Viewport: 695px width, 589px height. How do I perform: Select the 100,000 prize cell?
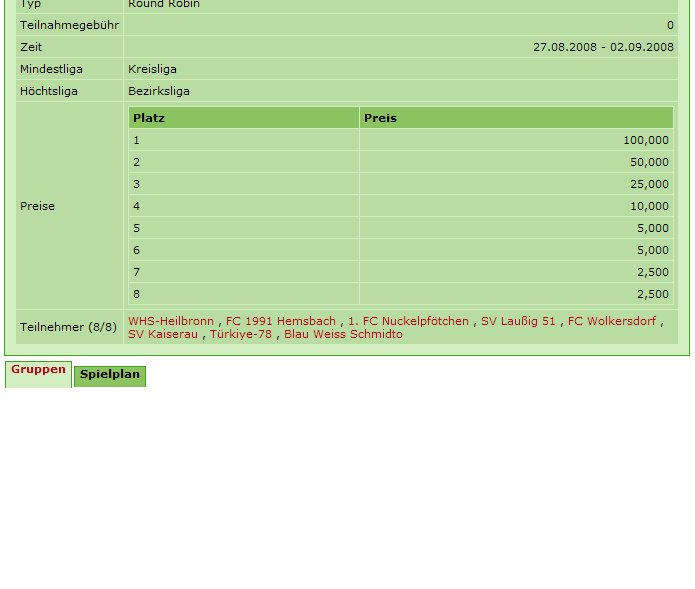(645, 140)
